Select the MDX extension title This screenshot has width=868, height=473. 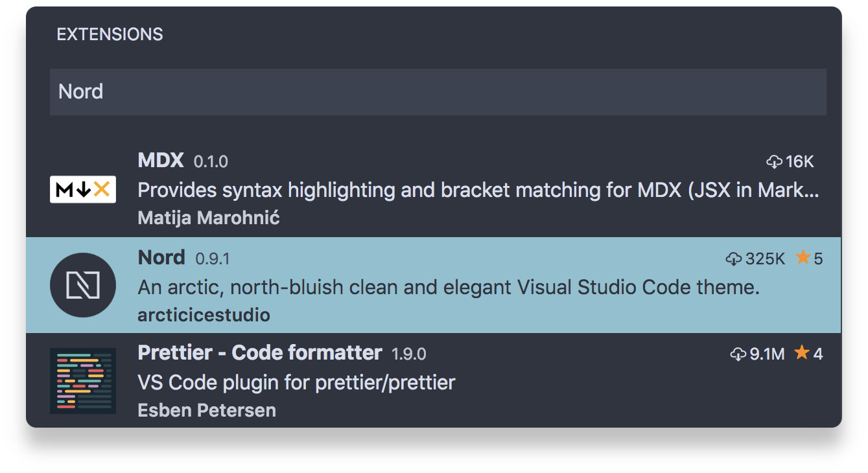click(x=161, y=160)
